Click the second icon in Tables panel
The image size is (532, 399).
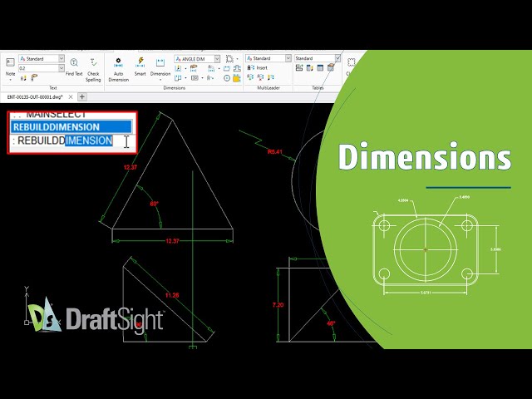310,68
